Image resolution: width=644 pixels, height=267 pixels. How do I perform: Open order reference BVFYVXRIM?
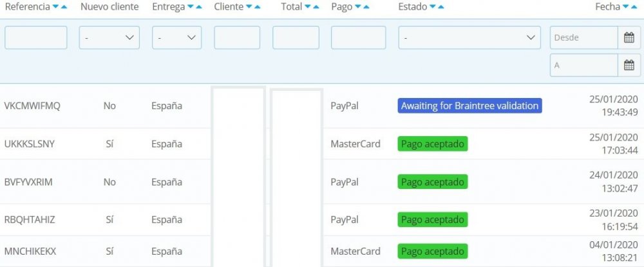point(28,182)
